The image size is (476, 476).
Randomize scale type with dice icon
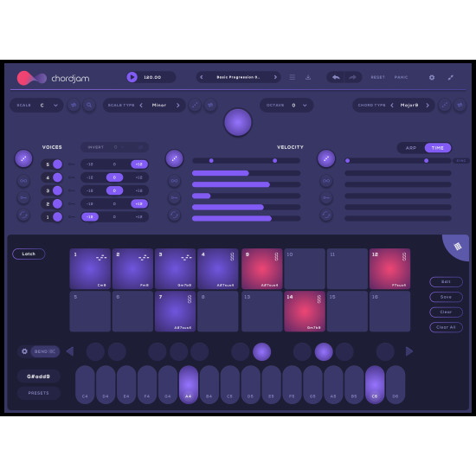195,105
